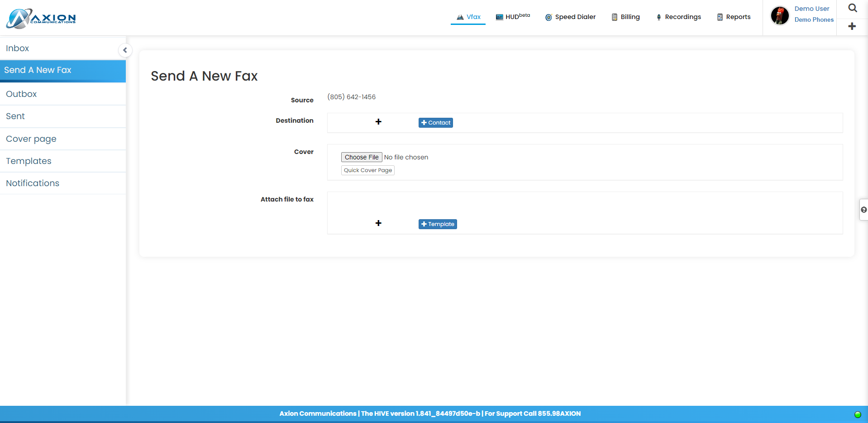Select Outbox in the sidebar
868x423 pixels.
21,94
